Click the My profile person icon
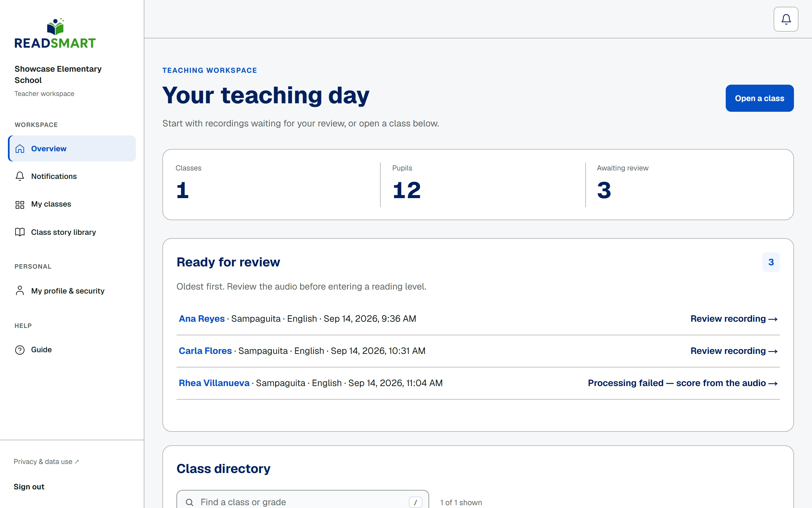The image size is (812, 508). pyautogui.click(x=20, y=291)
